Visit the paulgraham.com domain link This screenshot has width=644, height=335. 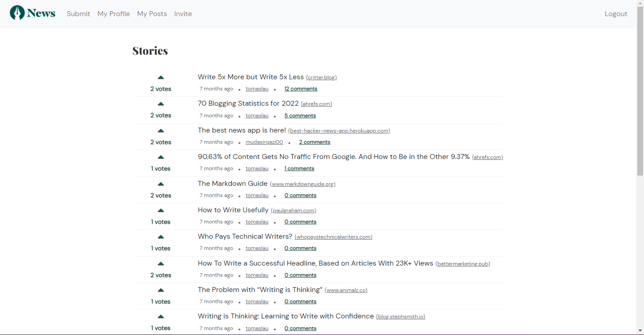coord(294,210)
